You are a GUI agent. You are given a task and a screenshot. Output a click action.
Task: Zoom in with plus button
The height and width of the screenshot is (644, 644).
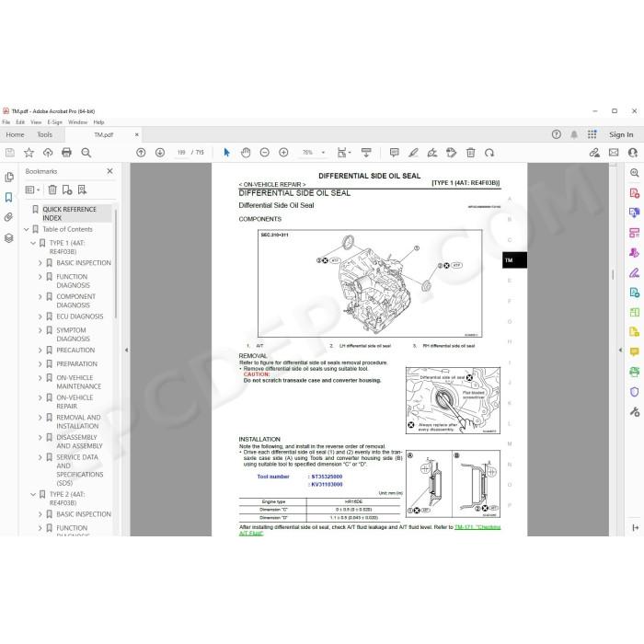(x=283, y=153)
